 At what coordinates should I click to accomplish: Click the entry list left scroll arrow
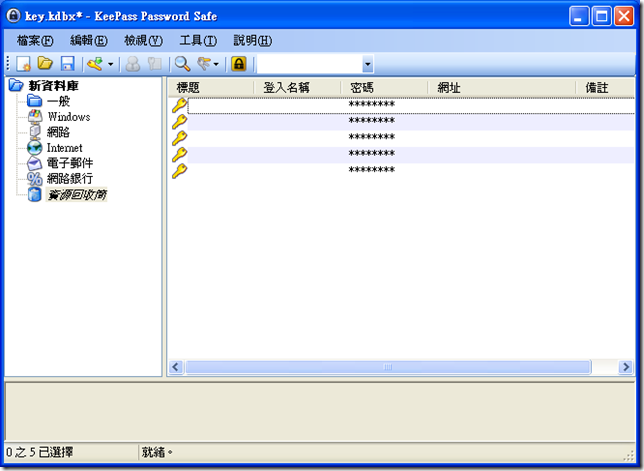[x=176, y=367]
